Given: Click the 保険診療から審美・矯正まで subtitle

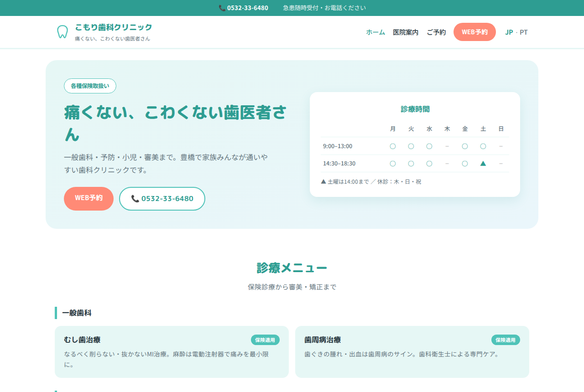Looking at the screenshot, I should coord(292,287).
